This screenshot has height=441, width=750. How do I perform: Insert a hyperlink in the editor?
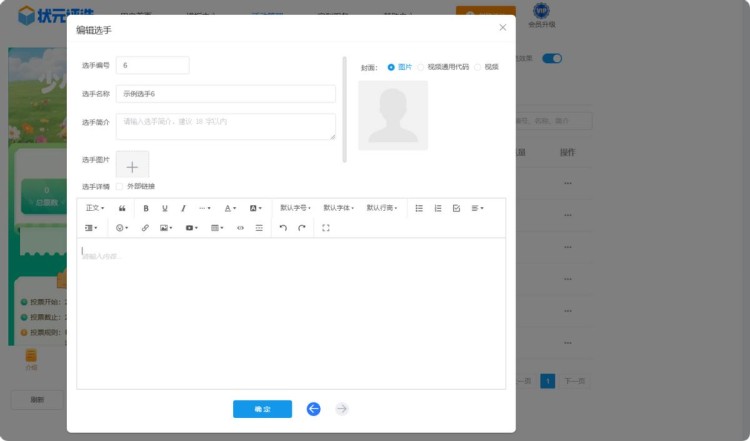click(145, 228)
